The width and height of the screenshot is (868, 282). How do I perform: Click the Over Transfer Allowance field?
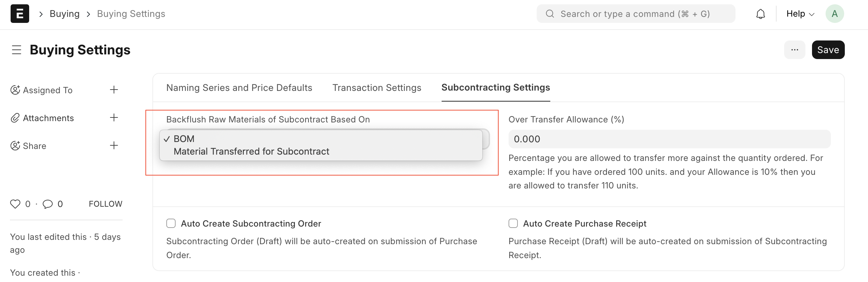[669, 139]
